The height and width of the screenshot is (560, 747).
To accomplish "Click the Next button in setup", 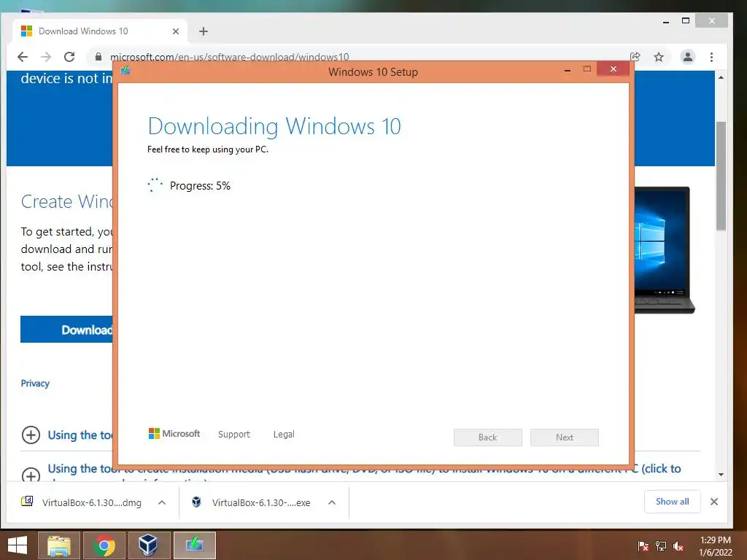I will [x=565, y=437].
